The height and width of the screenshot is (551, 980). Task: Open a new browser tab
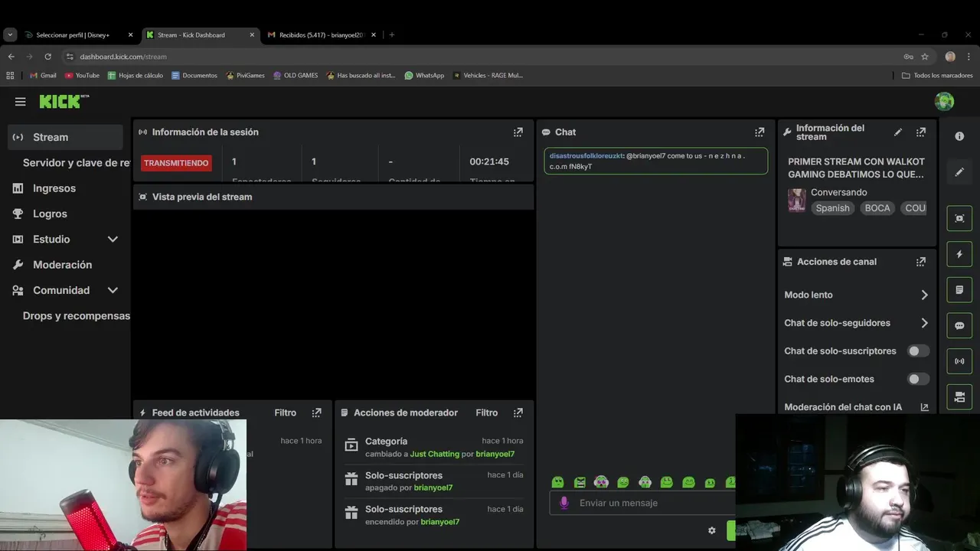[x=391, y=34]
